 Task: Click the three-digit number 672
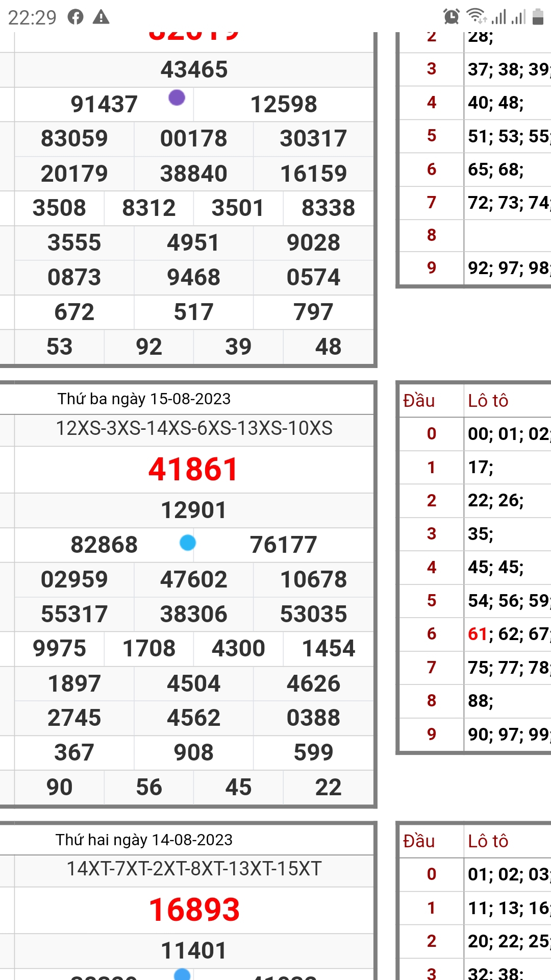(x=74, y=312)
